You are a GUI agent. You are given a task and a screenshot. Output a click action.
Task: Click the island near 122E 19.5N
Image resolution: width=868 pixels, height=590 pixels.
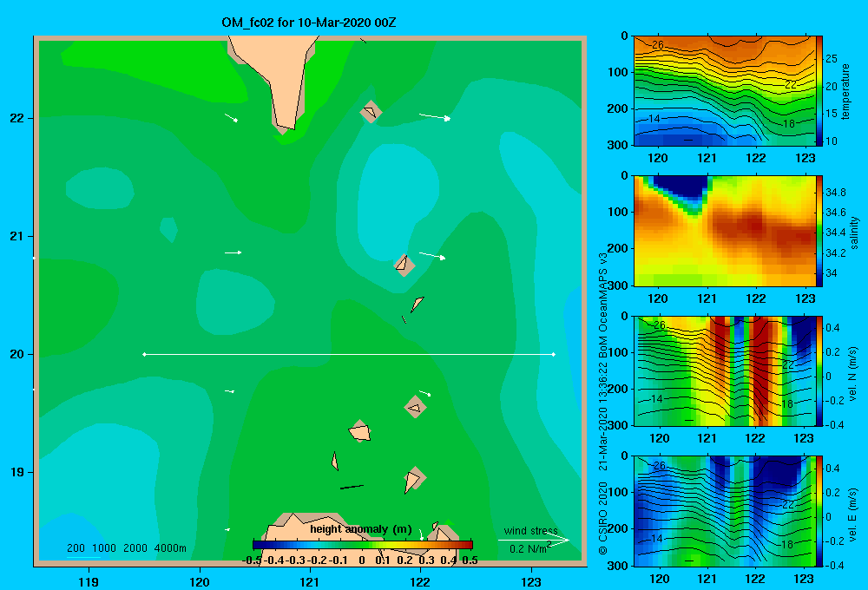point(415,407)
